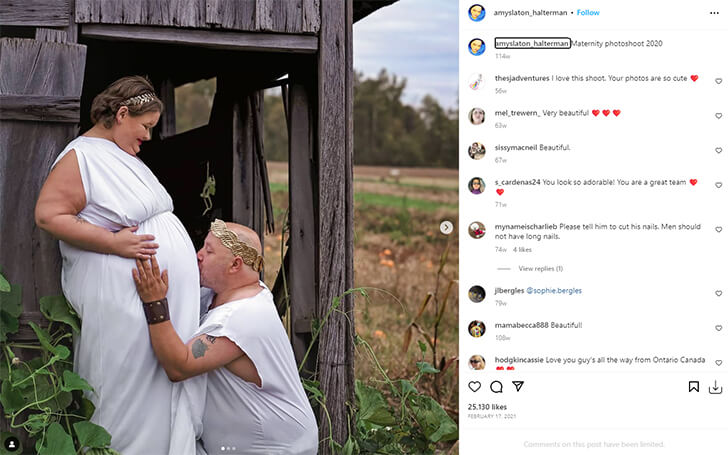Viewport: 728px width, 455px height.
Task: Save post with the bookmark icon
Action: click(694, 386)
